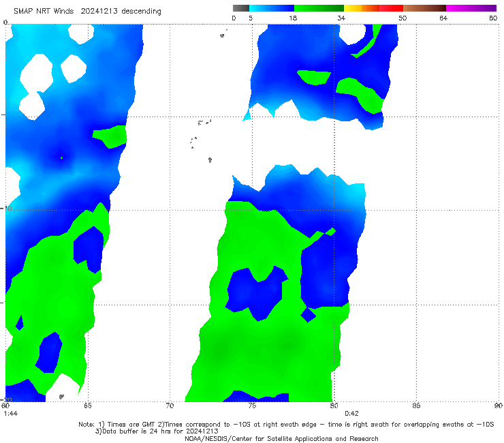Screen dimensions: 504x443
Task: Pick the cyan-blue segment of the color bar
Action: click(x=272, y=8)
